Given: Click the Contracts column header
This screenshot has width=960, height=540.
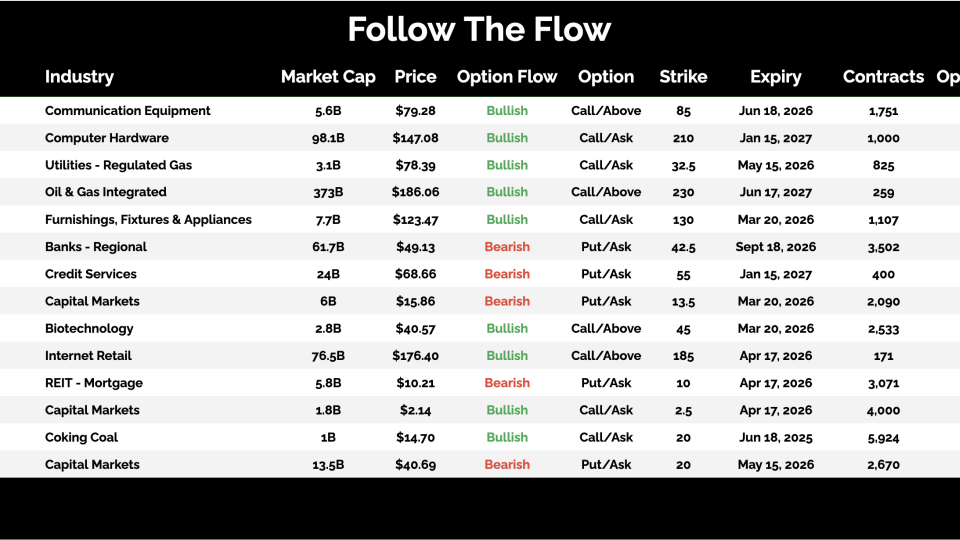Looking at the screenshot, I should [883, 77].
